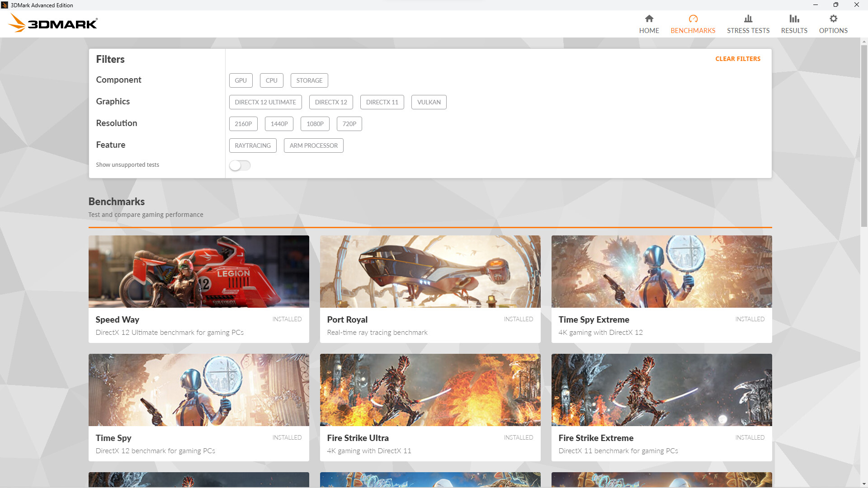The width and height of the screenshot is (868, 488).
Task: Select the GPU component filter
Action: pyautogui.click(x=241, y=80)
